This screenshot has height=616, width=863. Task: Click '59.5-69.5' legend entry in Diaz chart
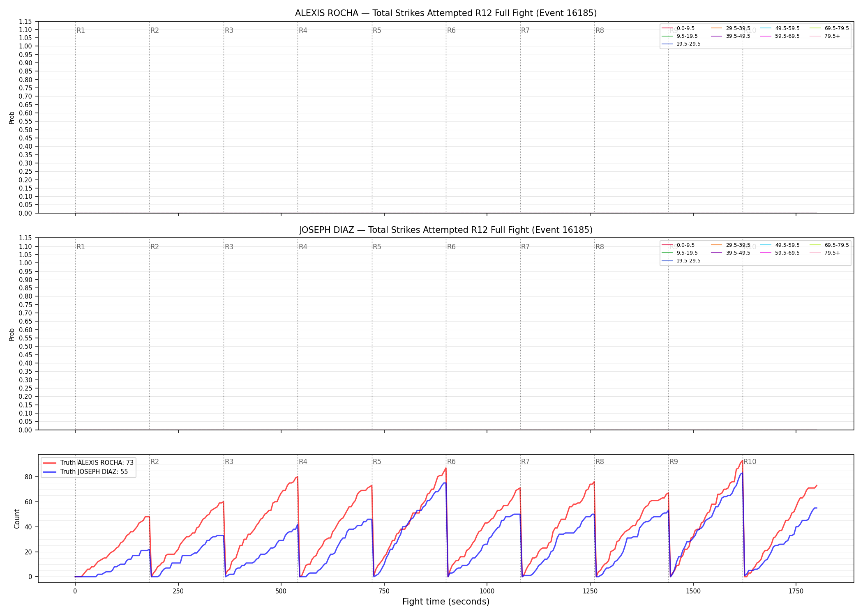787,253
